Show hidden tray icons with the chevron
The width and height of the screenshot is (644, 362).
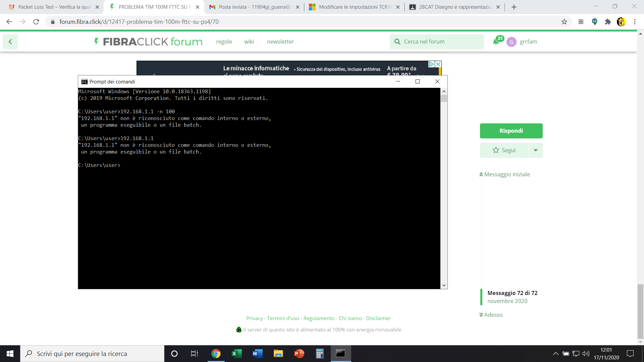(x=555, y=354)
